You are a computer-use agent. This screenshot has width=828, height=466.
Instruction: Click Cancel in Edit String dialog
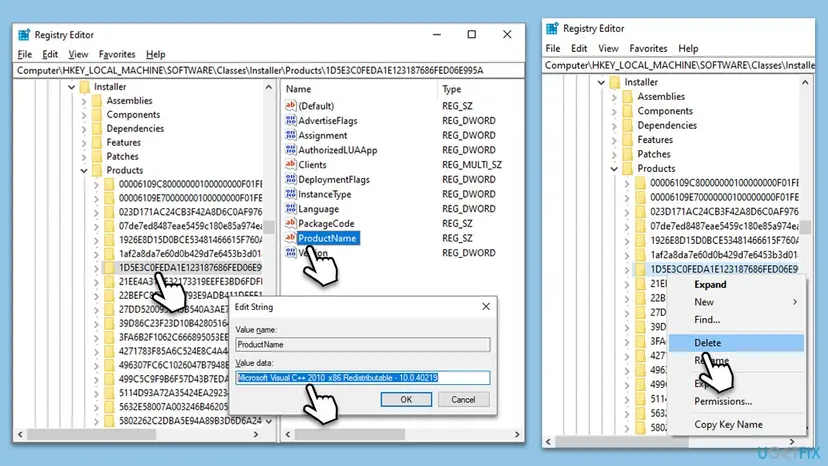click(463, 399)
